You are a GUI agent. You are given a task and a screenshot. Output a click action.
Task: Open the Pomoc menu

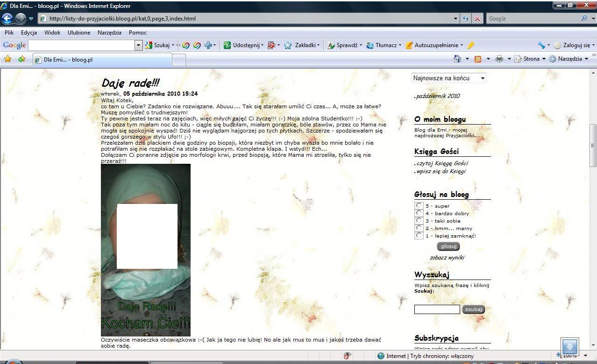pyautogui.click(x=138, y=33)
